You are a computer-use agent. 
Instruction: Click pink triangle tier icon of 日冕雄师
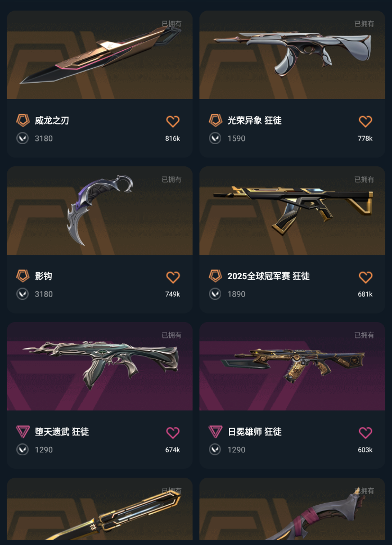click(x=215, y=432)
